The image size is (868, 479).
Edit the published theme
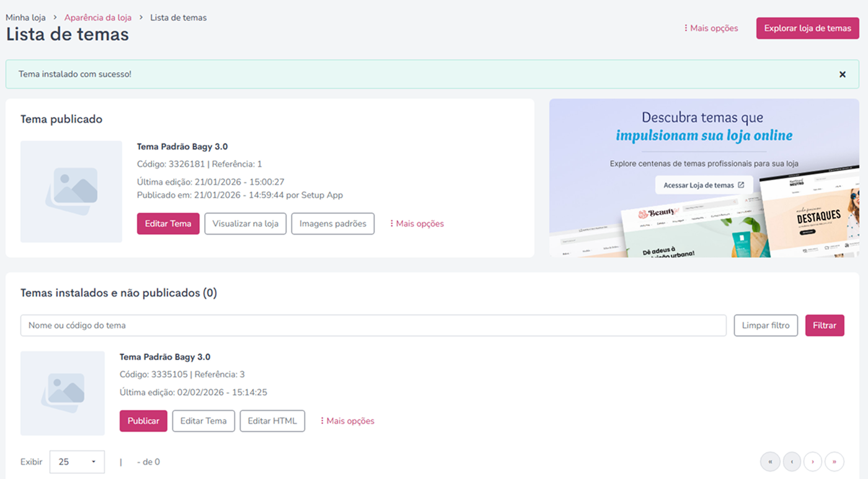(x=168, y=223)
